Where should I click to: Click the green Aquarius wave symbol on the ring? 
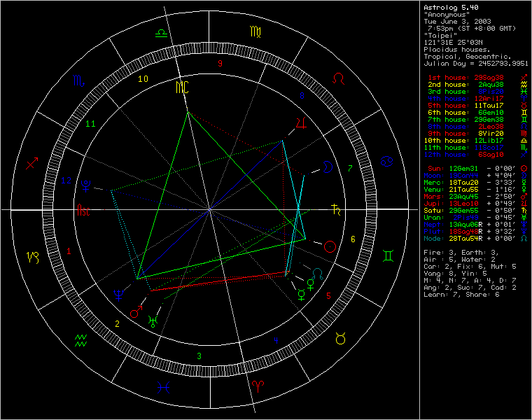80,340
